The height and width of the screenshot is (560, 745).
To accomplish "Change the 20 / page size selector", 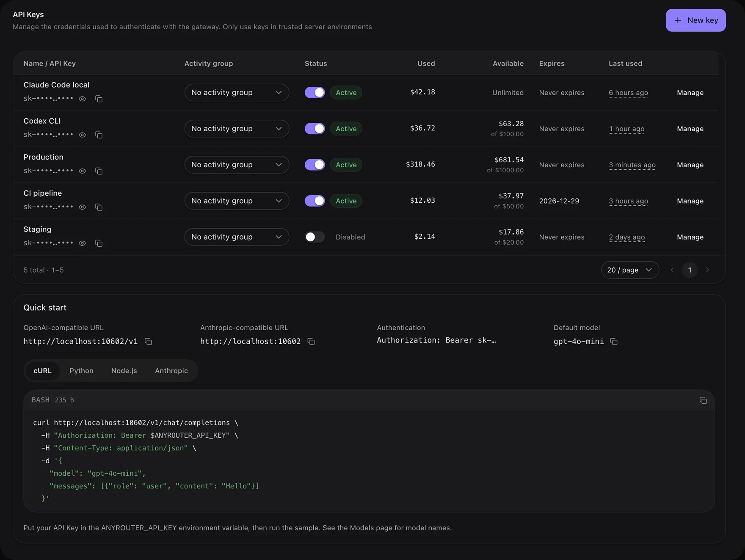I will pos(630,270).
